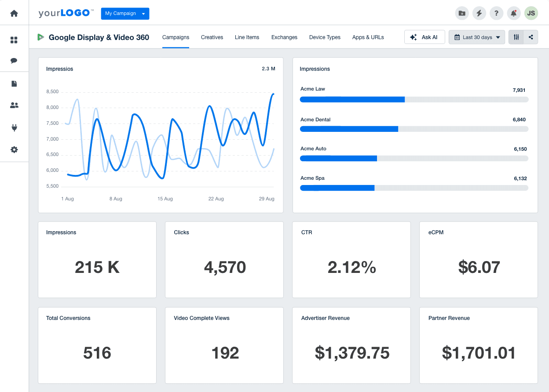Select the chat icon in the sidebar
This screenshot has width=549, height=392.
pos(14,61)
